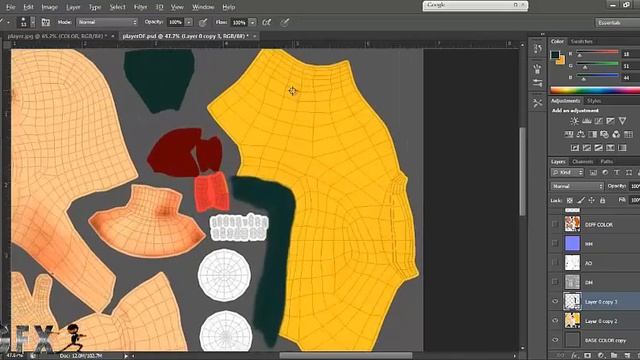The image size is (640, 360).
Task: Switch to the Paths tab
Action: click(x=607, y=162)
